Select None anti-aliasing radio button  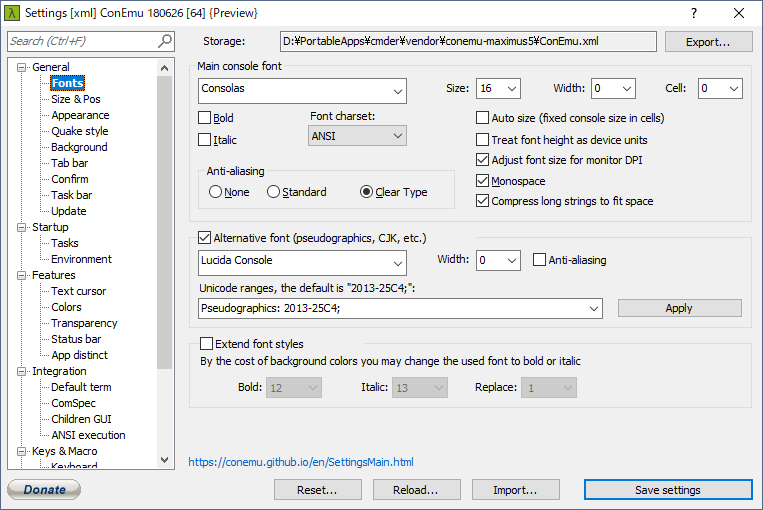pos(215,192)
